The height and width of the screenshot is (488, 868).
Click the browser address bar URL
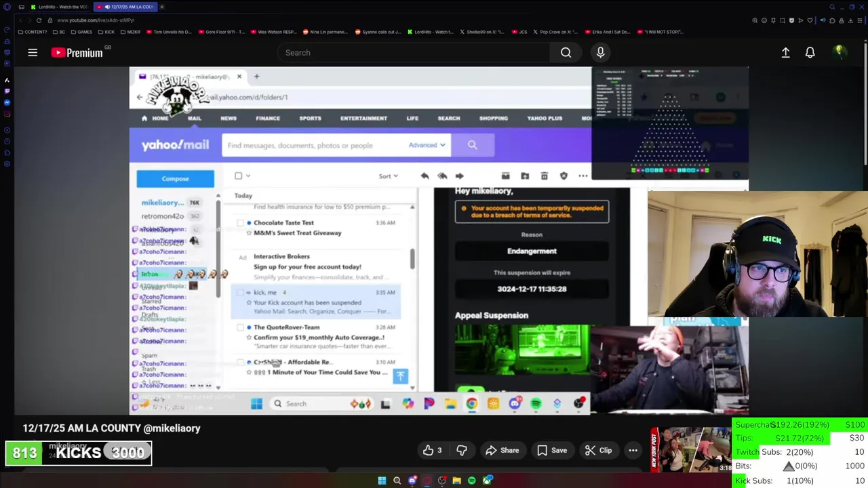coord(96,20)
